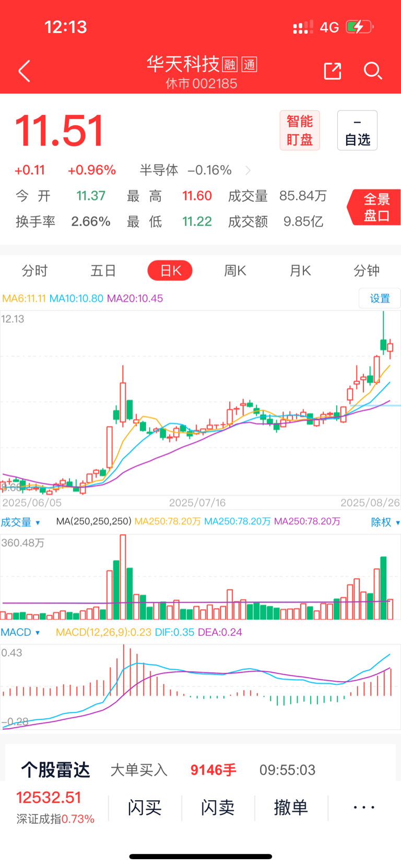401x868 pixels.
Task: Open the 除权 adjustment dropdown
Action: [385, 522]
